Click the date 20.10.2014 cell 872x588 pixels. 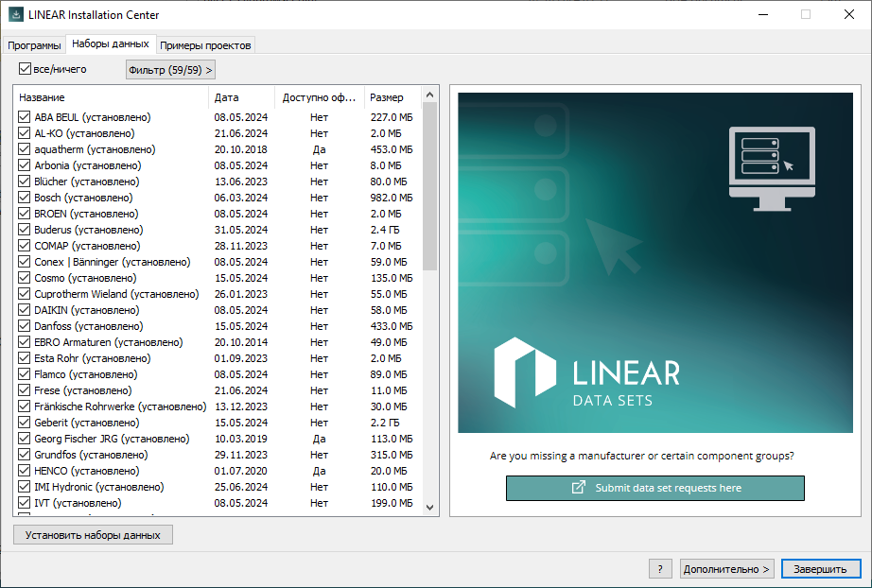(241, 342)
